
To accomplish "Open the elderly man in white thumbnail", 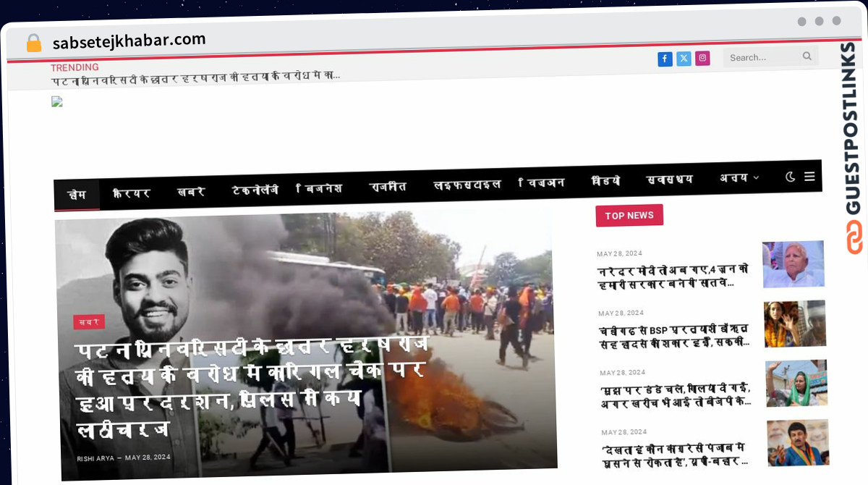I will (x=793, y=264).
